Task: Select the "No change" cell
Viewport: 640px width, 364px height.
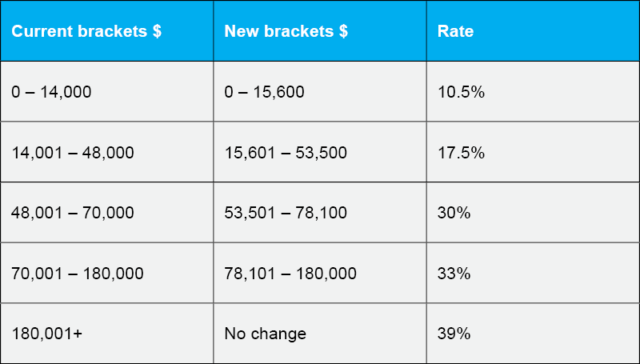Action: [266, 334]
